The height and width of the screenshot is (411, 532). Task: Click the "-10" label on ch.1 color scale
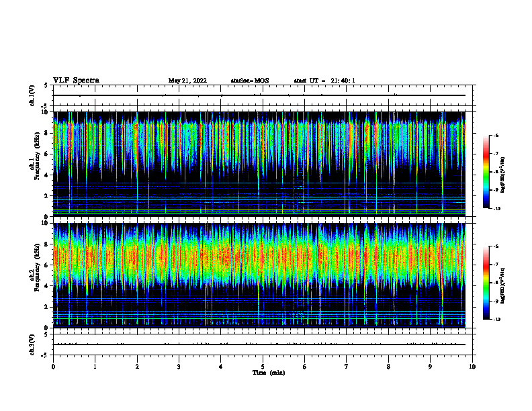pos(496,209)
